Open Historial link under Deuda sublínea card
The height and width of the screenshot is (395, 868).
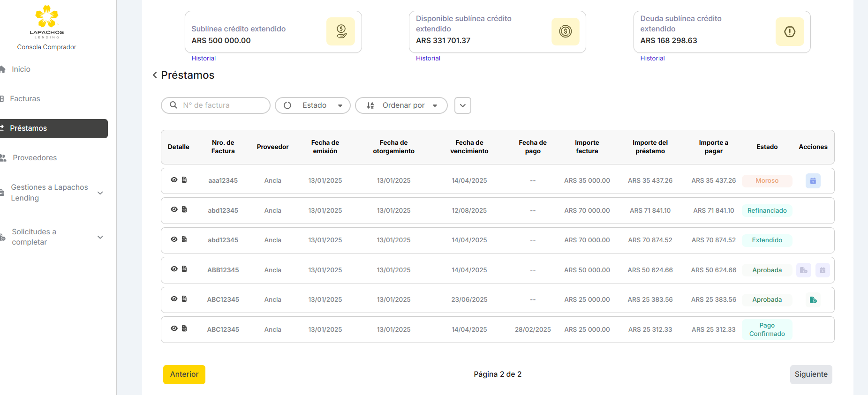[652, 59]
